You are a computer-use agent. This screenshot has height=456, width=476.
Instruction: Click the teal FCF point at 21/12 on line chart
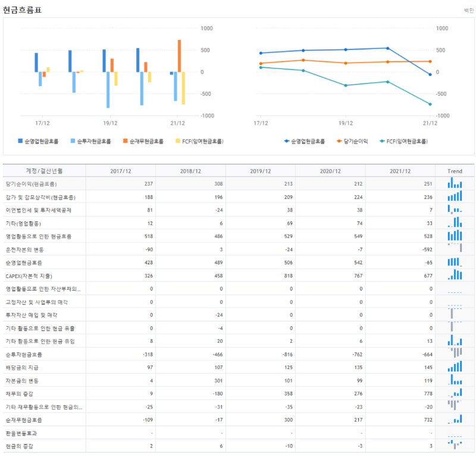click(x=430, y=104)
